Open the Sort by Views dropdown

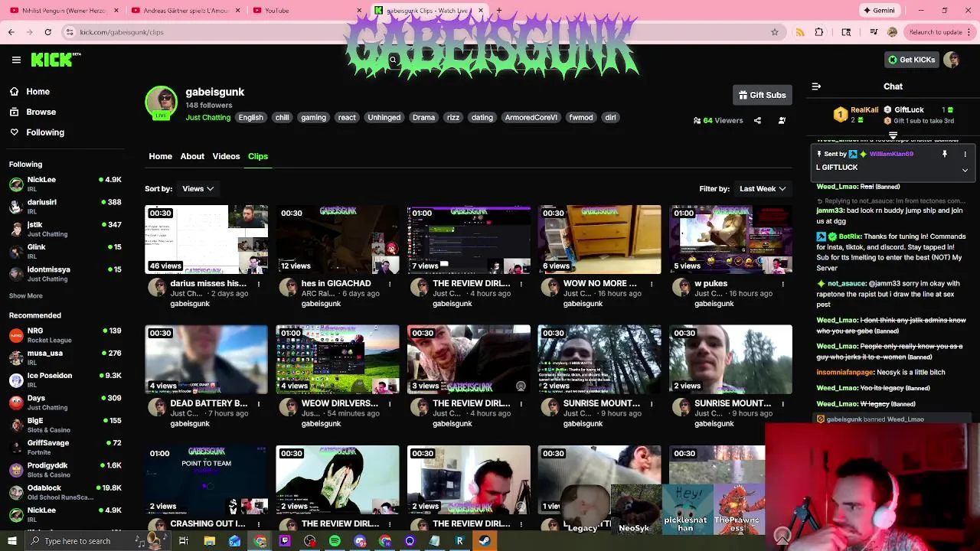pos(198,188)
